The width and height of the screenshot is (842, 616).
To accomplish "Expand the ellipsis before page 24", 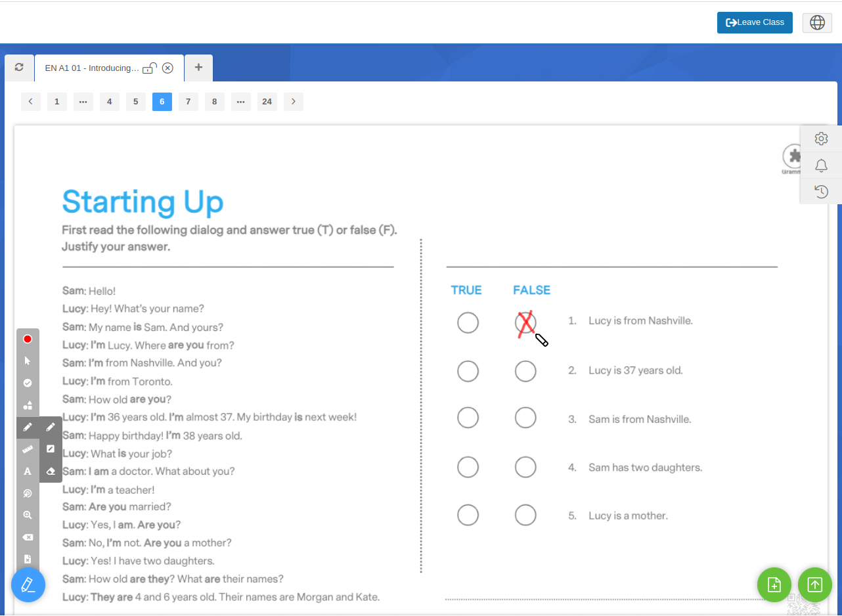I will click(241, 102).
